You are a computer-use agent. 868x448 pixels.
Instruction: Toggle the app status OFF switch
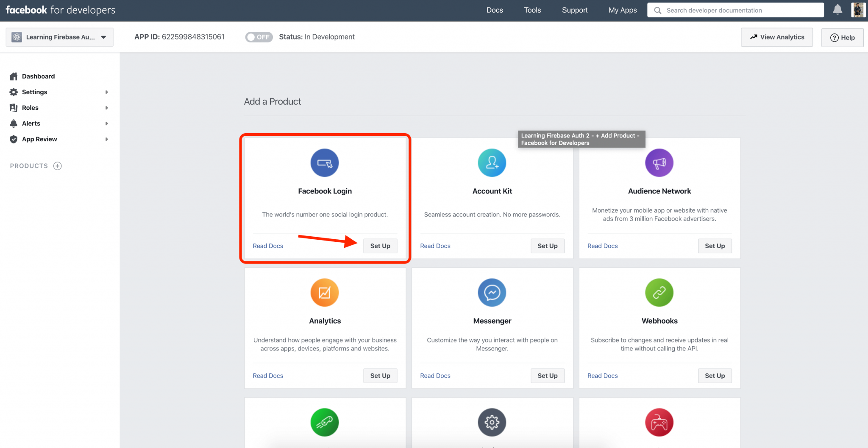pos(259,37)
